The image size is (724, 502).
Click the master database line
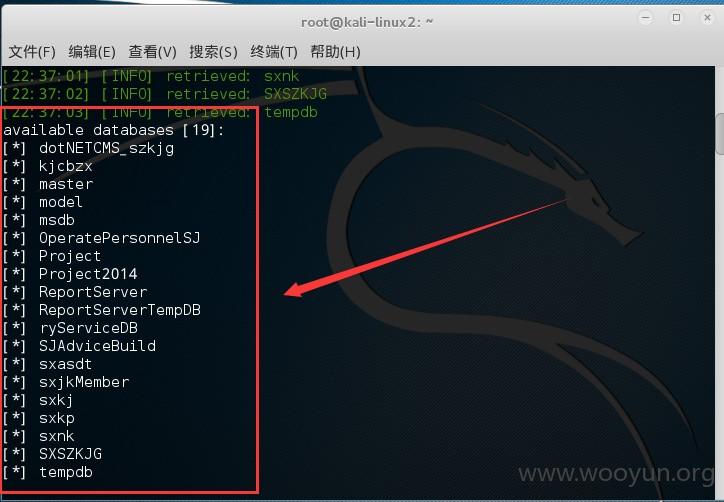point(66,184)
